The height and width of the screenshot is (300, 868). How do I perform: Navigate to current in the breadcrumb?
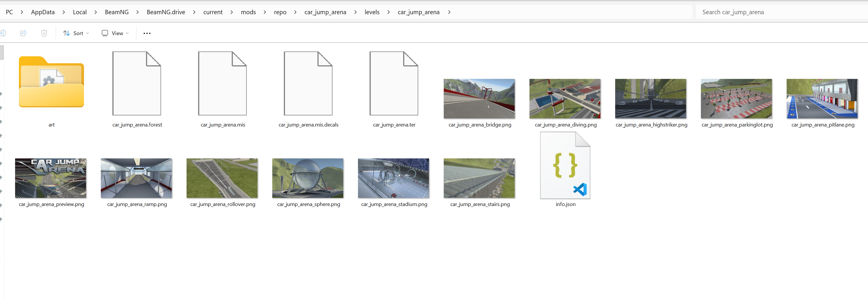213,12
